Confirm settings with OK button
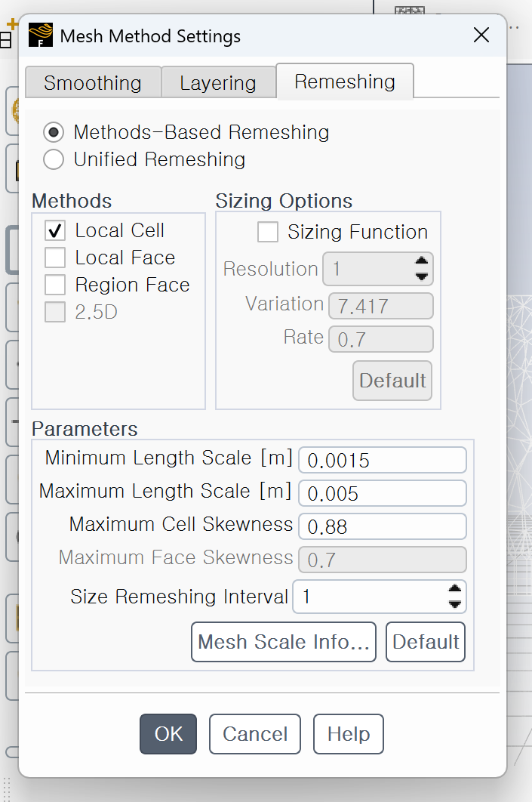 point(168,734)
